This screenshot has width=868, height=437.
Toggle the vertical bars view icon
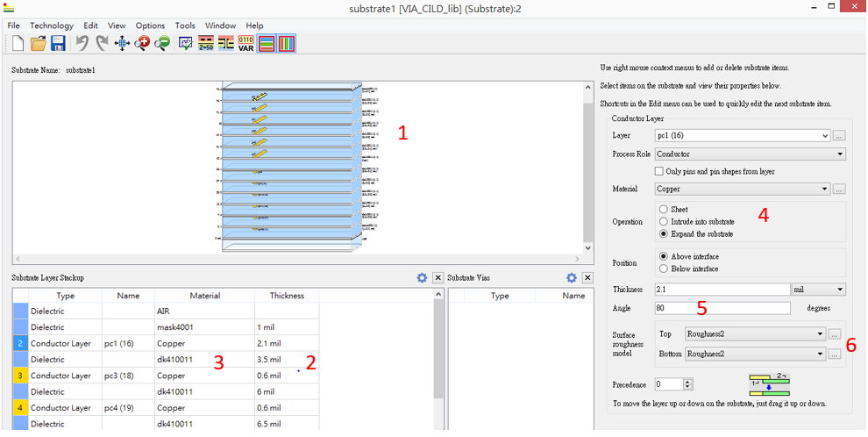286,43
